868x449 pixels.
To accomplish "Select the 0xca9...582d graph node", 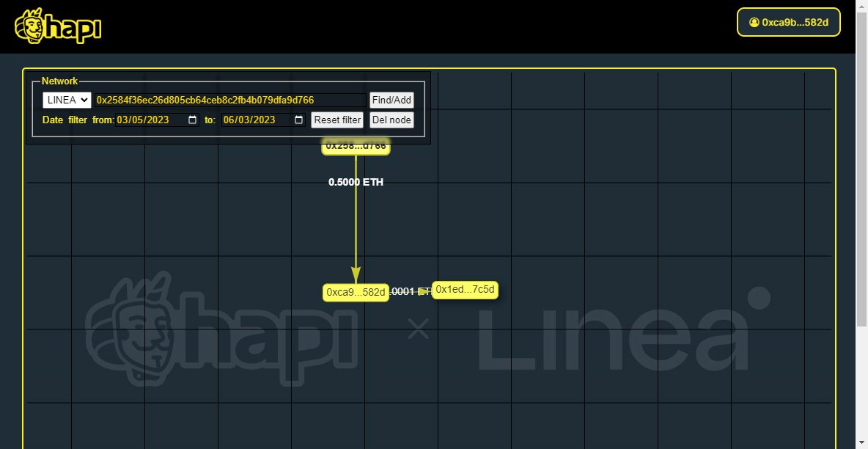I will pos(356,292).
